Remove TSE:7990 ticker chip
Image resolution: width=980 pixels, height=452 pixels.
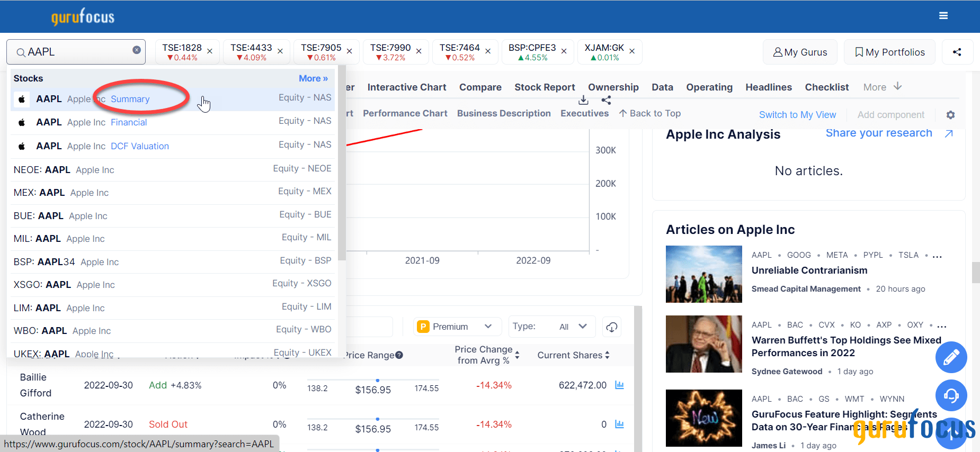(419, 51)
